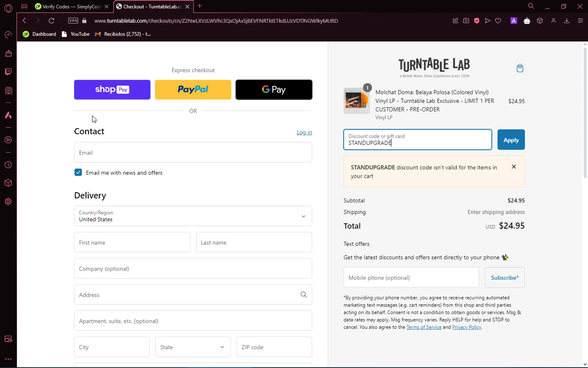Open History clock icon in sidebar
Screen dimensions: 588x368
(8, 165)
